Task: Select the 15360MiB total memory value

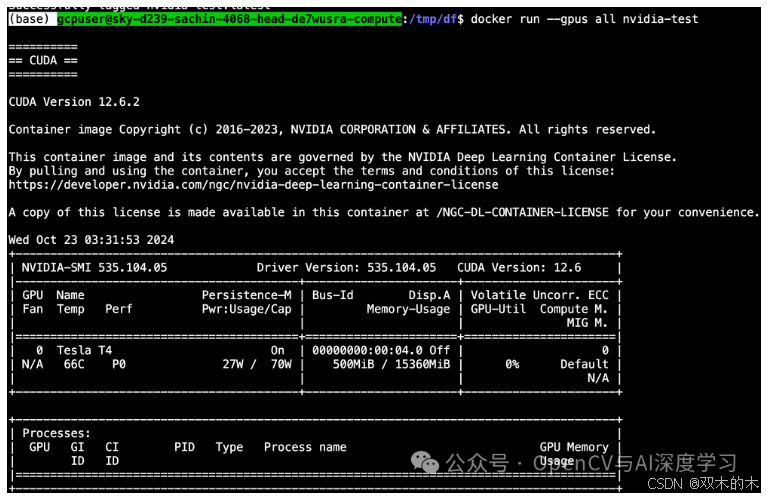Action: (x=423, y=364)
